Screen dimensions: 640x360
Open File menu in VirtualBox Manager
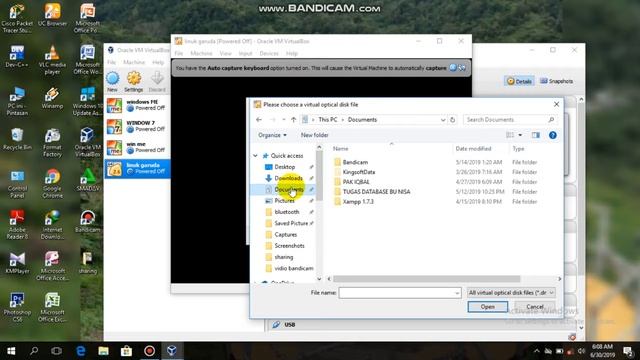(112, 62)
